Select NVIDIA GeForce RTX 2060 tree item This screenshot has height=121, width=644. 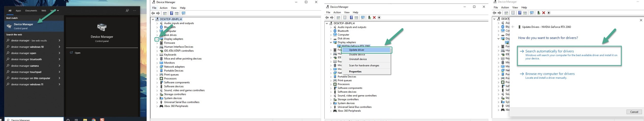pos(356,46)
